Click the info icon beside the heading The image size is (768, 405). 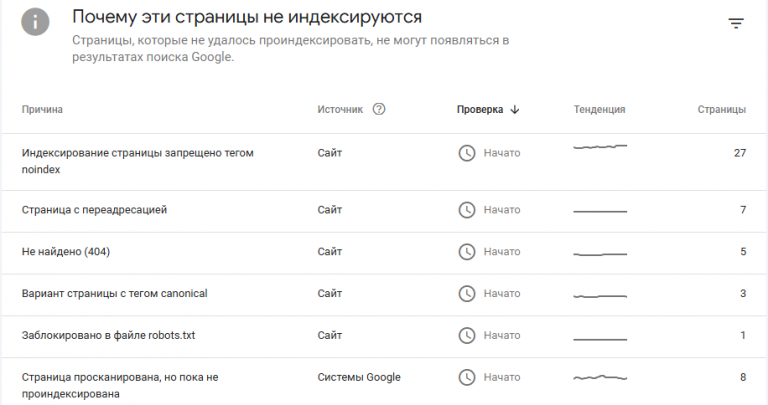[35, 22]
